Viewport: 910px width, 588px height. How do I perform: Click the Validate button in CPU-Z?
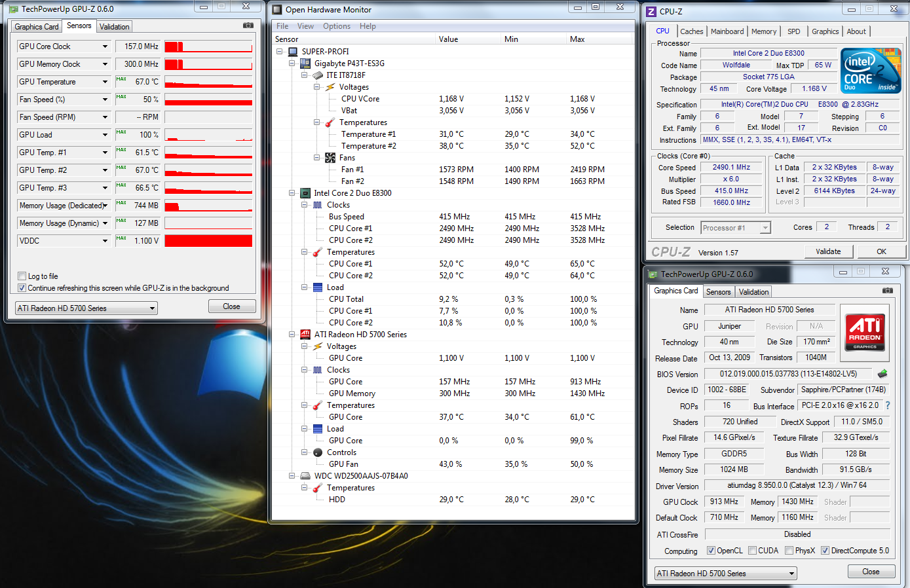coord(828,251)
